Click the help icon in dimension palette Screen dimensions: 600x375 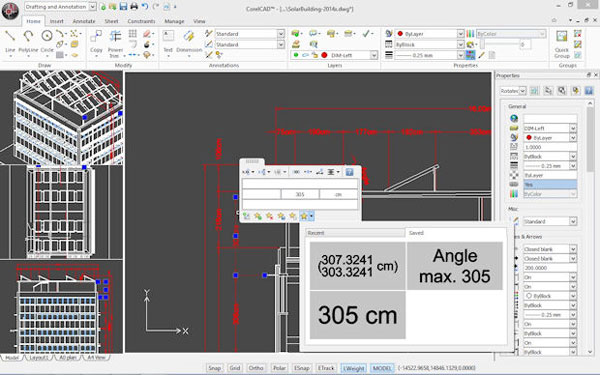pyautogui.click(x=349, y=172)
